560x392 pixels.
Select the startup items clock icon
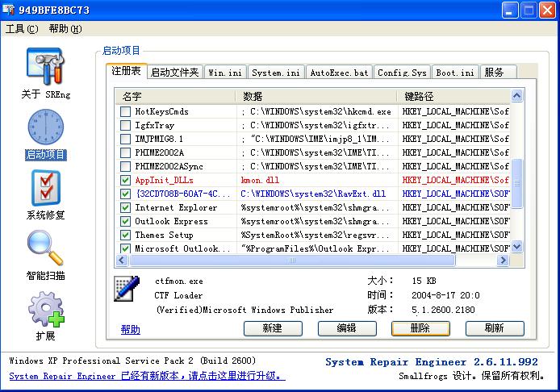pyautogui.click(x=46, y=127)
